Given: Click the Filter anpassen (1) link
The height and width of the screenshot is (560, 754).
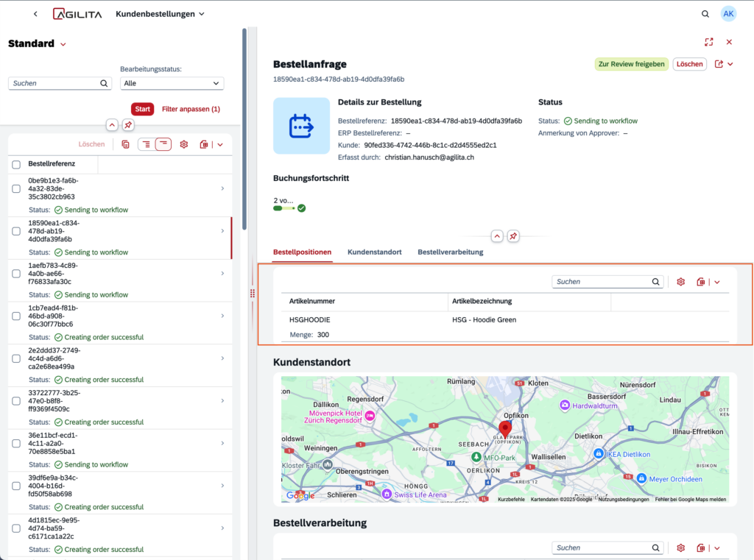Looking at the screenshot, I should [x=191, y=109].
